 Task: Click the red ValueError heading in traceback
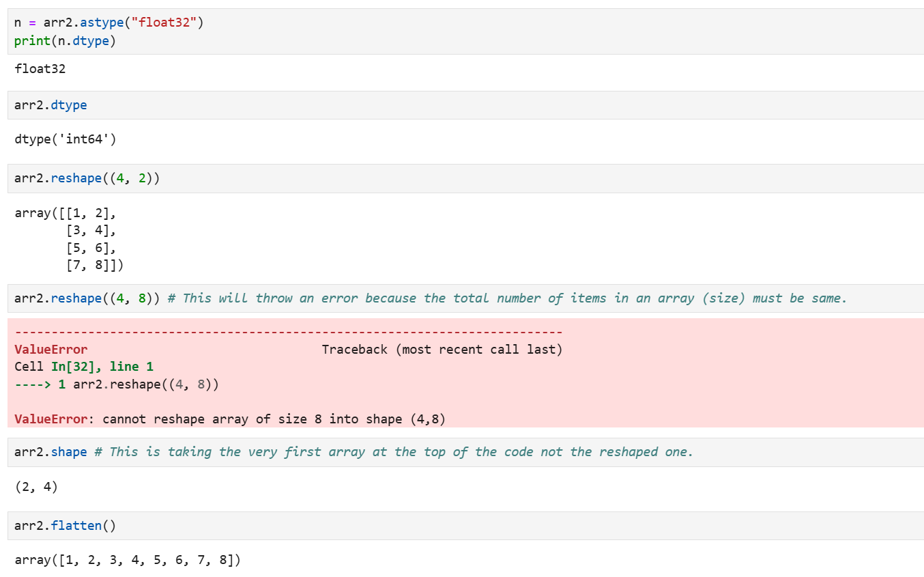pos(51,350)
